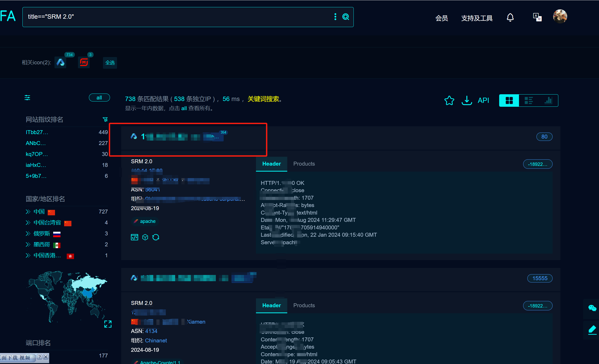Click the refresh icon under apache tag
This screenshot has height=364, width=599.
(x=156, y=237)
